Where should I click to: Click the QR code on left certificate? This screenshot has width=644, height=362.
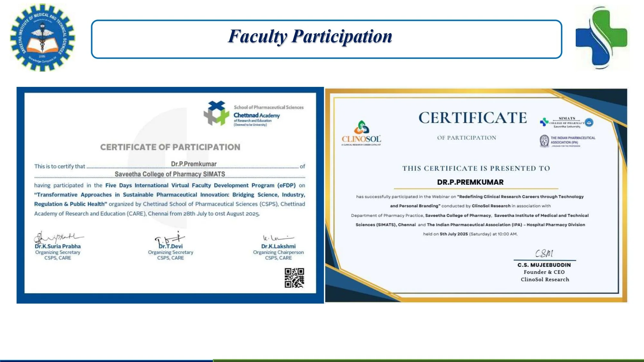(x=294, y=278)
